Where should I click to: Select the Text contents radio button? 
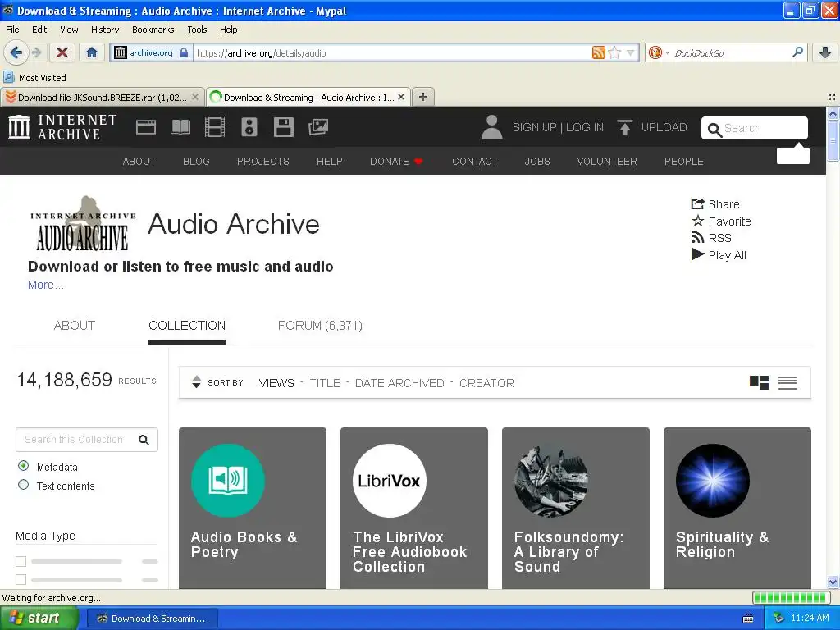click(23, 485)
